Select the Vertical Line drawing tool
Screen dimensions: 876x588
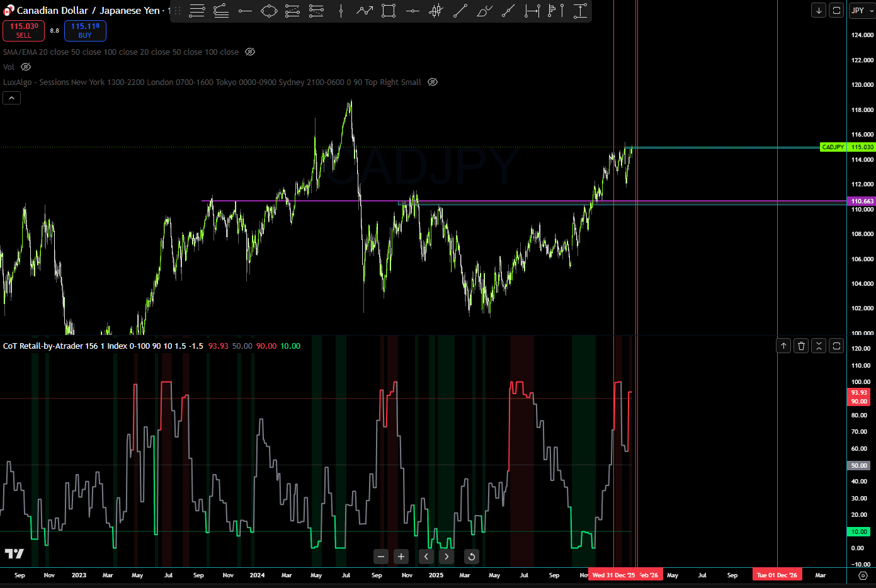tap(341, 11)
